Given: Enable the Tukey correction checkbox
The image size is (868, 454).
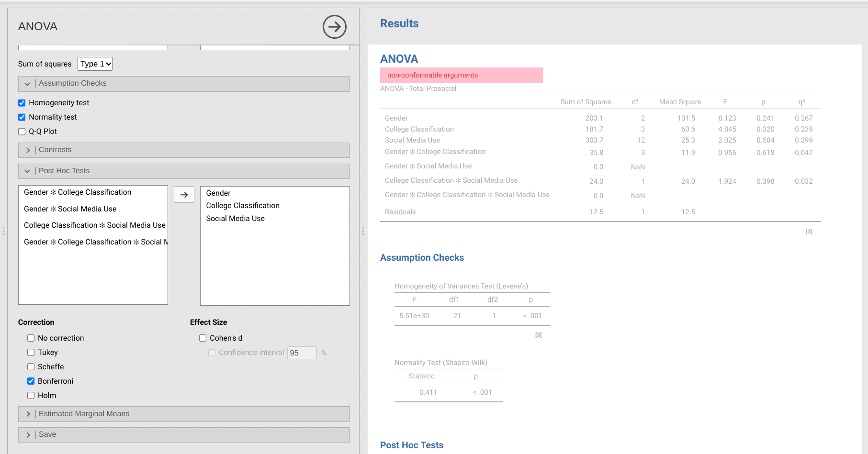Looking at the screenshot, I should pyautogui.click(x=31, y=353).
